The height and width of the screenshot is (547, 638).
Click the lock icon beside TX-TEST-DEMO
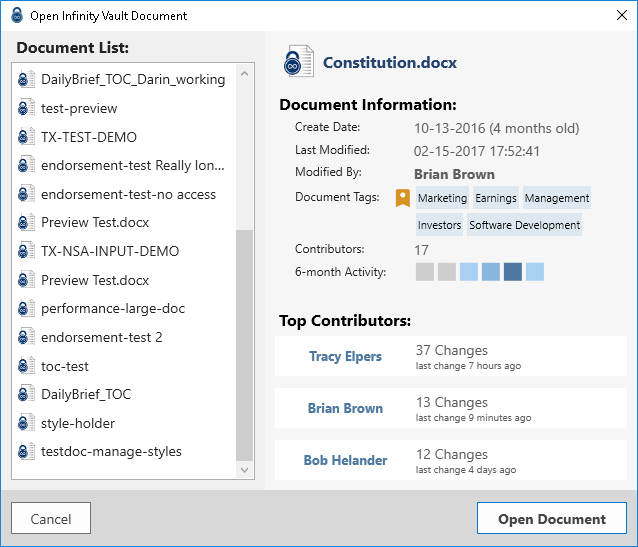click(x=27, y=137)
